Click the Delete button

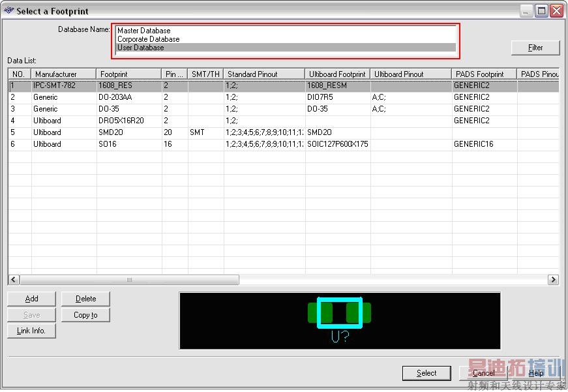[85, 299]
